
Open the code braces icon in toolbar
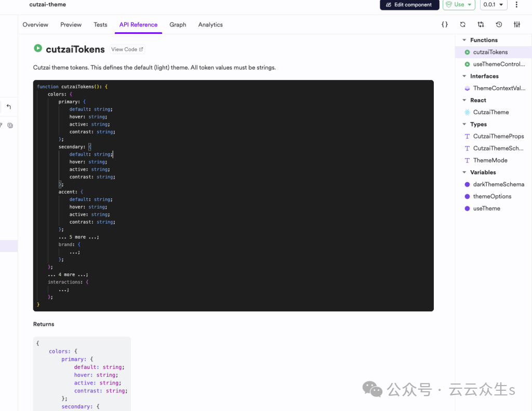(445, 24)
